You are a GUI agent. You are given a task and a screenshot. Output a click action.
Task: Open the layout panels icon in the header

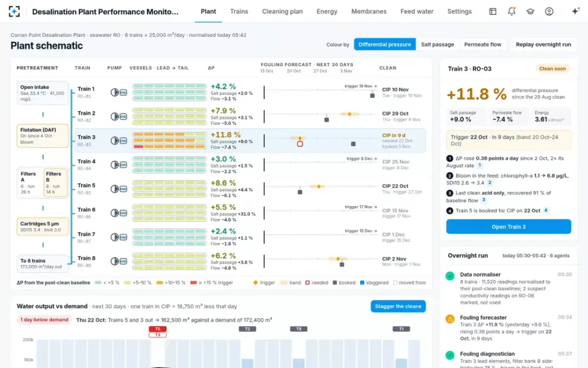(x=493, y=11)
